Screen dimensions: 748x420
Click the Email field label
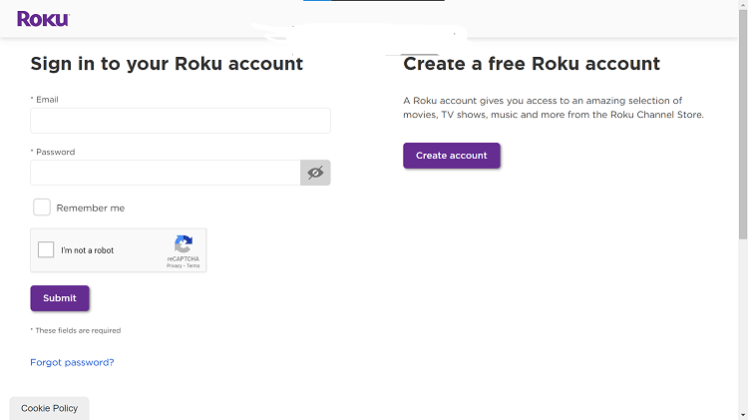pos(46,100)
